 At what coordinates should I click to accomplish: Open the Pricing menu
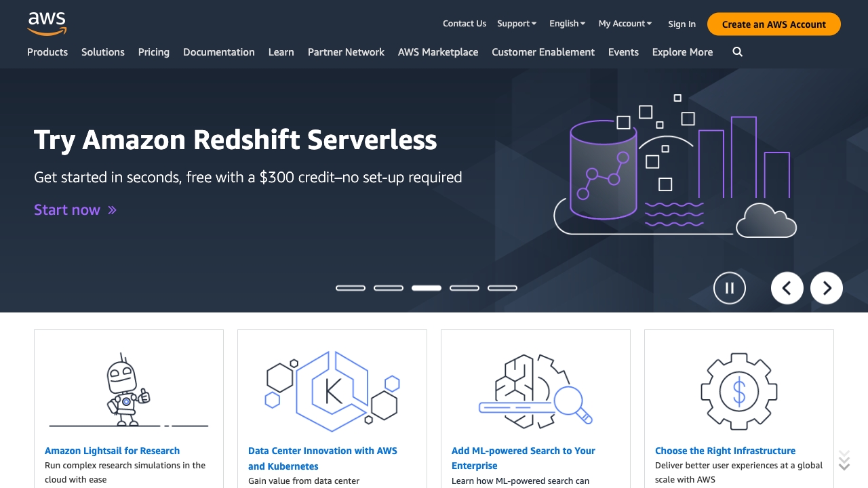click(154, 52)
